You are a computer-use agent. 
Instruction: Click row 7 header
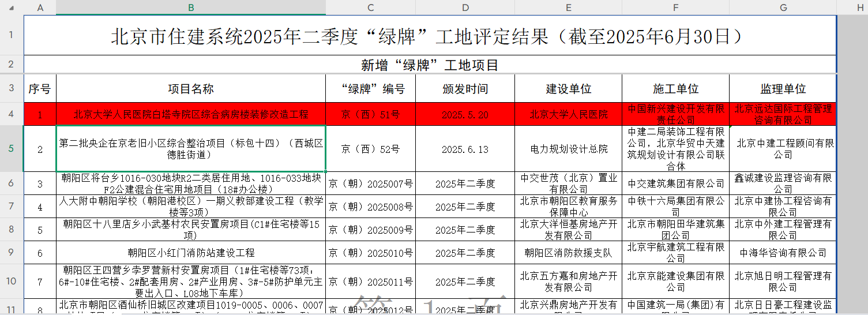pyautogui.click(x=12, y=207)
